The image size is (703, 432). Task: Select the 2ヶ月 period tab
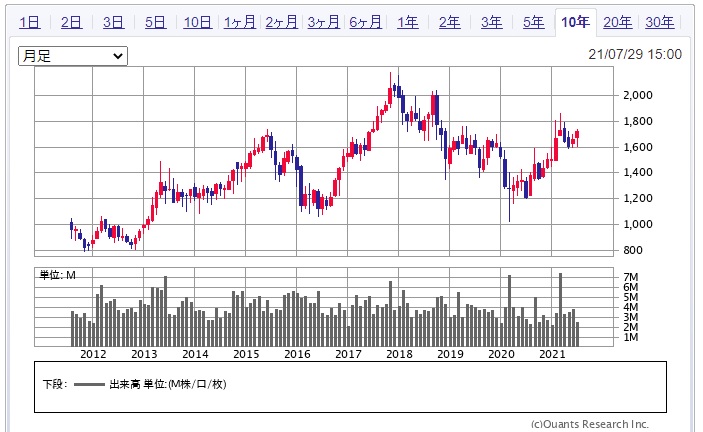[x=282, y=22]
